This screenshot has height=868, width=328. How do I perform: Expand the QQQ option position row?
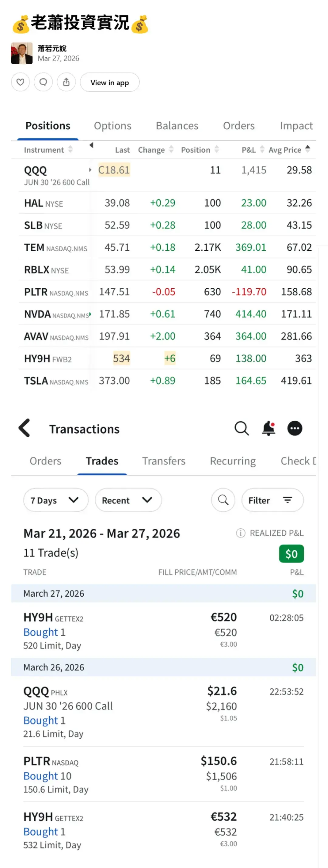point(90,170)
